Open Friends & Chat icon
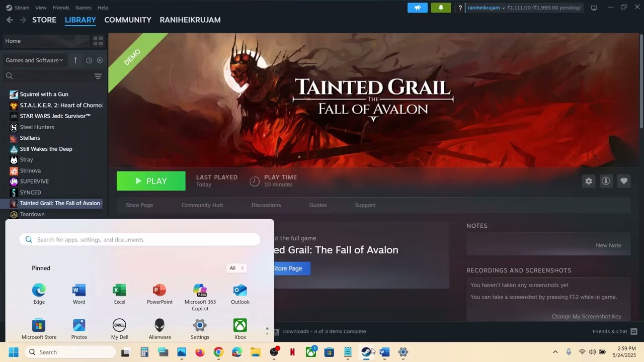644x362 pixels. point(634,331)
